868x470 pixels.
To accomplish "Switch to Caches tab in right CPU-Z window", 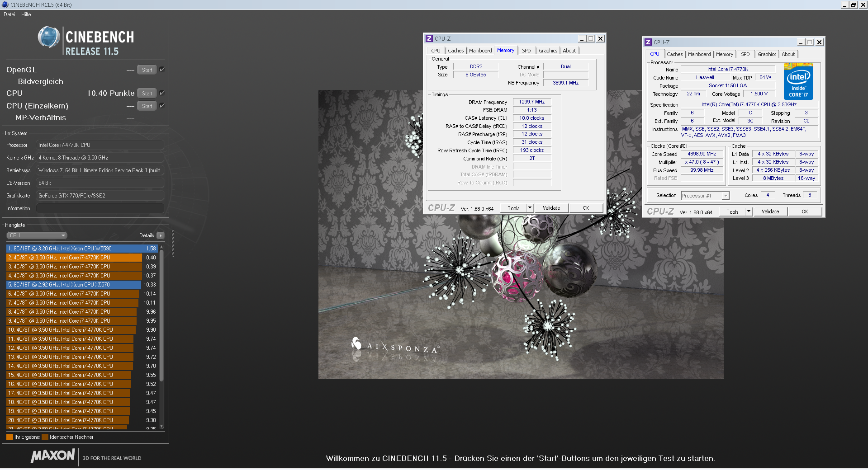I will [674, 54].
